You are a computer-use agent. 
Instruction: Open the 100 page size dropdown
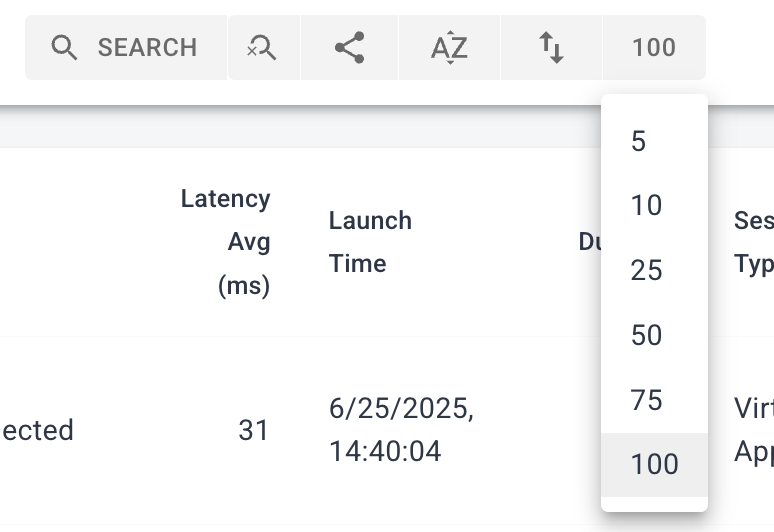654,47
